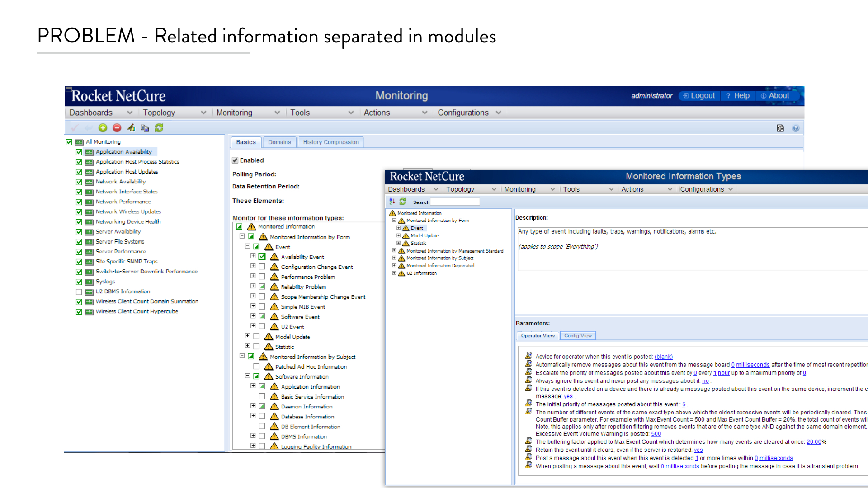The height and width of the screenshot is (488, 868).
Task: Uncheck the Availability Event checkbox
Action: click(262, 256)
